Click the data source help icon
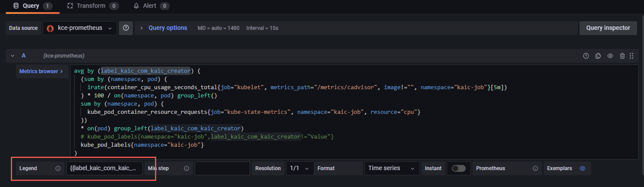This screenshot has width=644, height=187. point(126,28)
